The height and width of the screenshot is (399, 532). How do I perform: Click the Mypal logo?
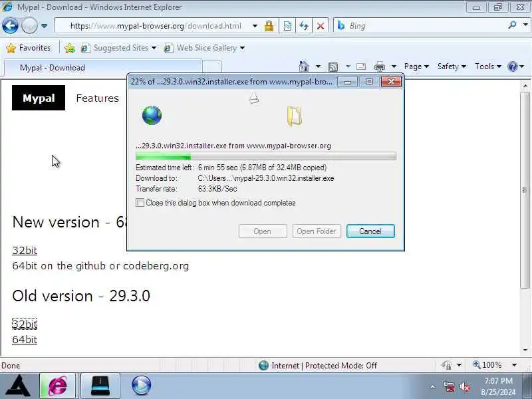click(39, 98)
